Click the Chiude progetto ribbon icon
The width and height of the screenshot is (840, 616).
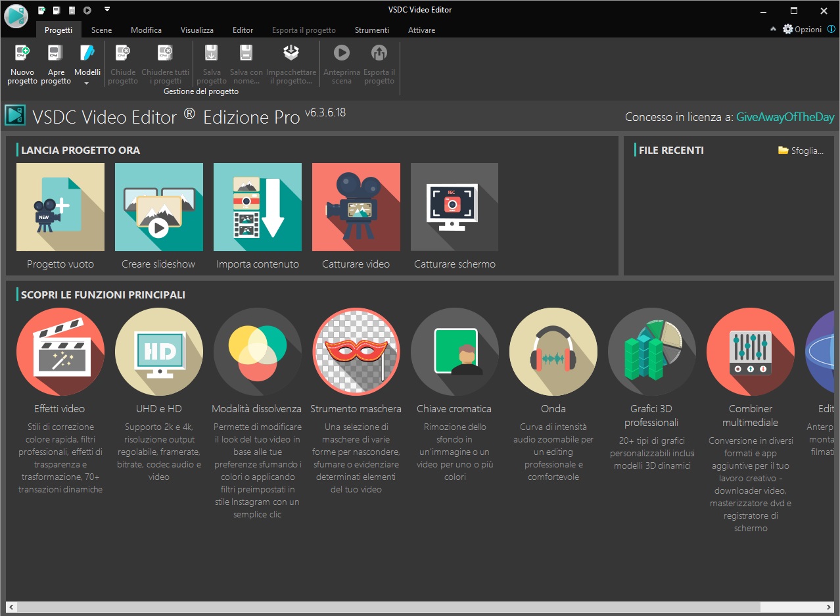point(123,53)
